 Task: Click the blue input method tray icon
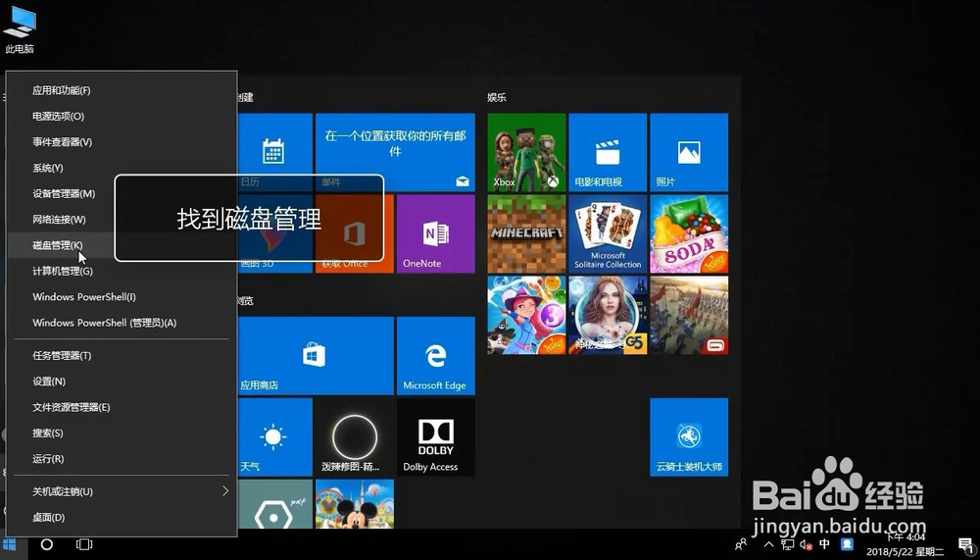[x=847, y=544]
